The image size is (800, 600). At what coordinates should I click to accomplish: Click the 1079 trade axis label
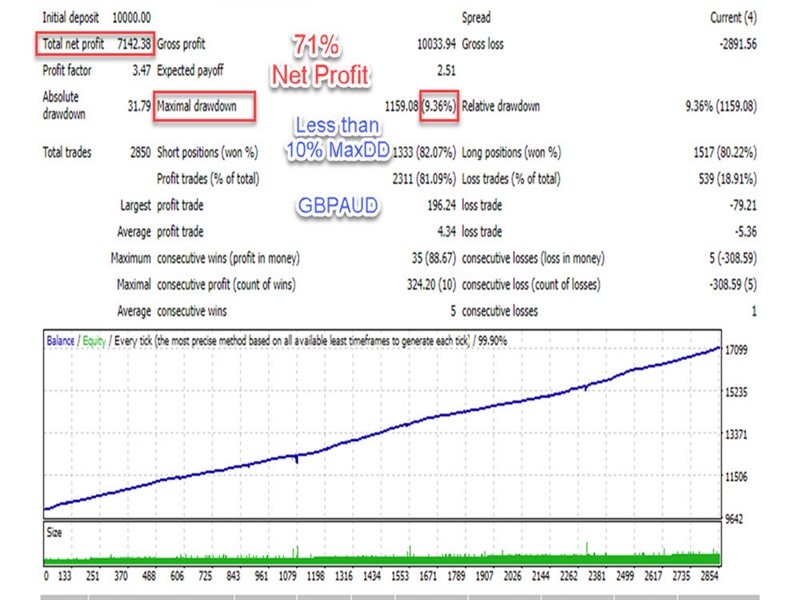click(x=287, y=576)
